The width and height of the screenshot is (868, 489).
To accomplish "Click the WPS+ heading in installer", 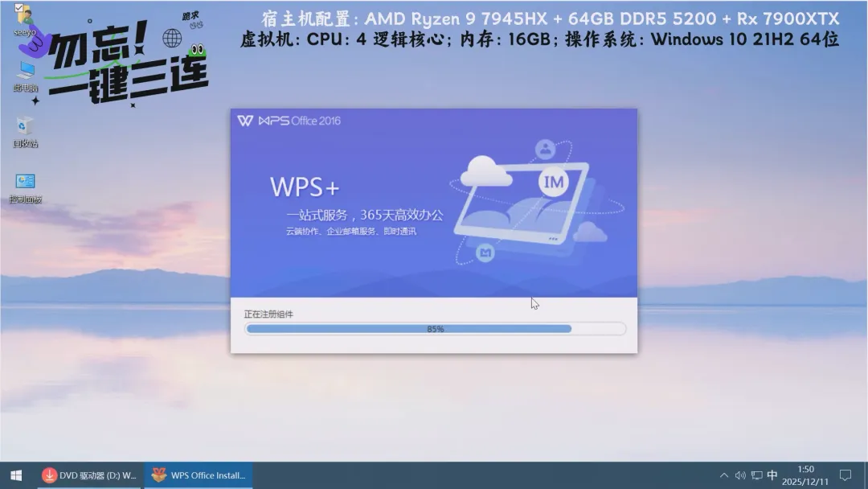I will click(x=305, y=187).
